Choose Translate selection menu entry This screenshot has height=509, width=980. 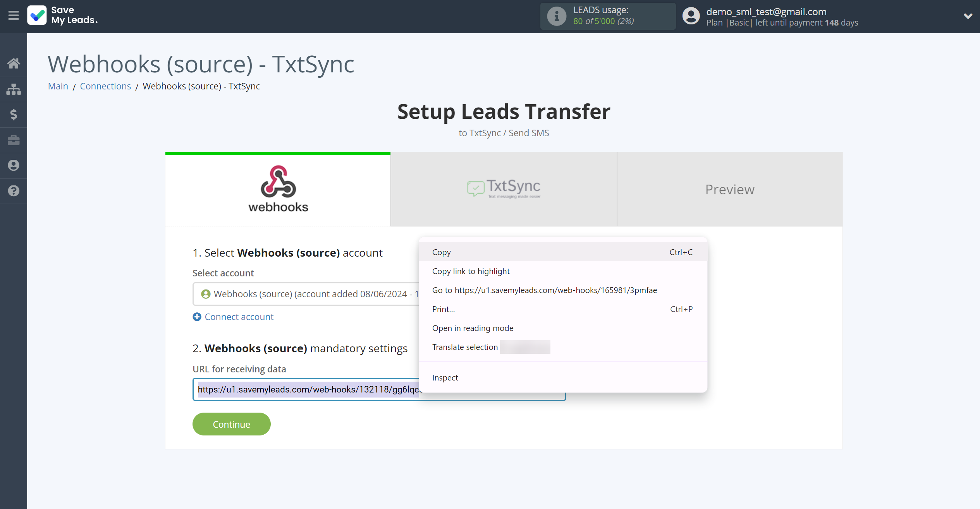[x=563, y=347]
